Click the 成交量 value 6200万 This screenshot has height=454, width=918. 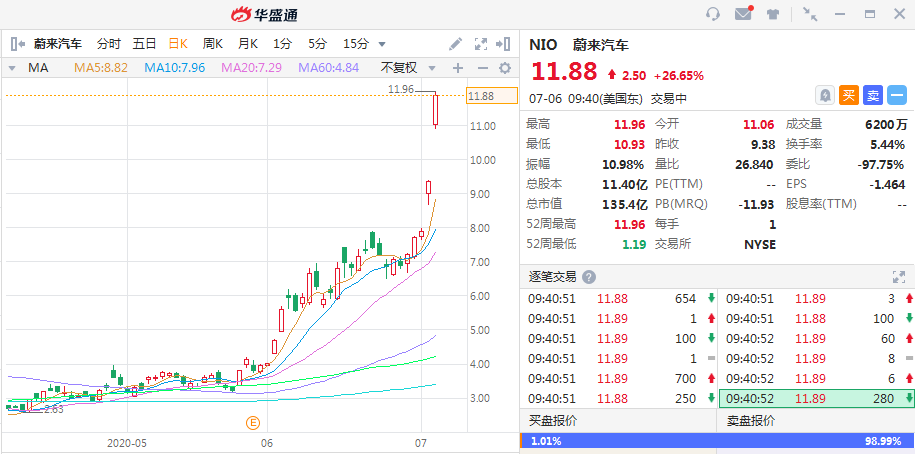tap(886, 124)
